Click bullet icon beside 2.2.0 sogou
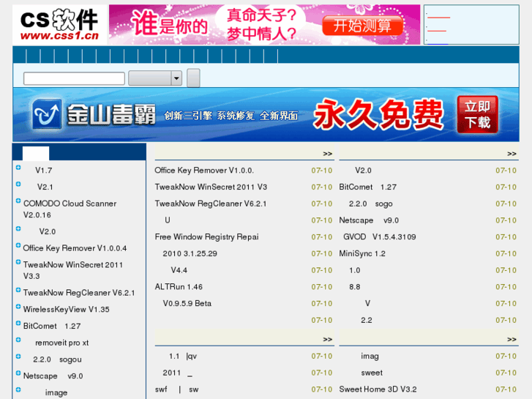The width and height of the screenshot is (532, 399). (x=18, y=357)
